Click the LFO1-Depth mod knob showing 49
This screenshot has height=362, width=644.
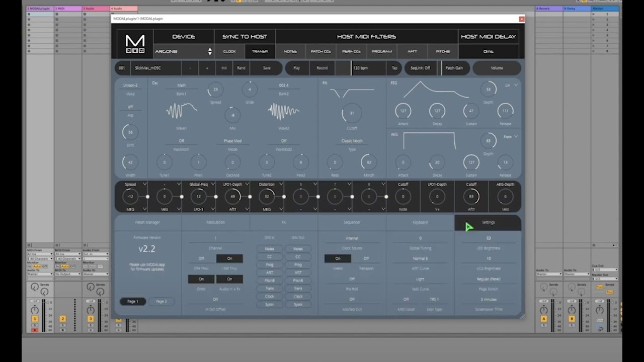click(x=232, y=197)
